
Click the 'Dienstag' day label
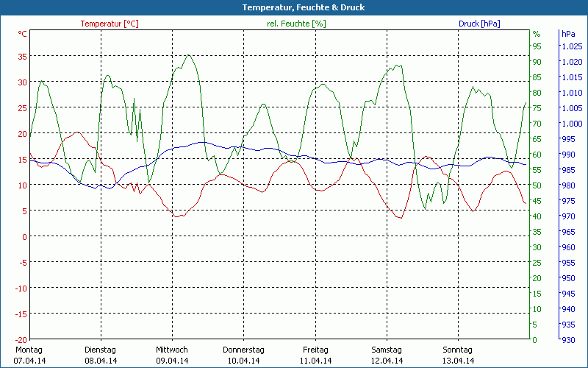click(x=100, y=350)
